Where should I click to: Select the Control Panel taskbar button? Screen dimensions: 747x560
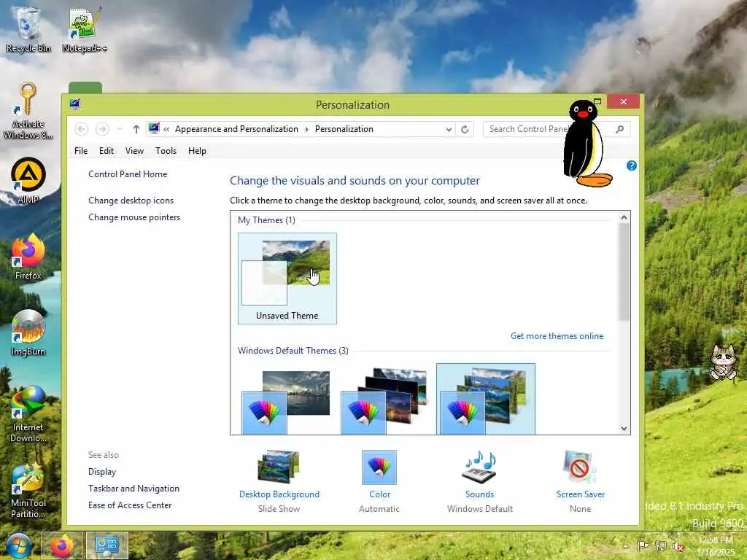[x=107, y=545]
